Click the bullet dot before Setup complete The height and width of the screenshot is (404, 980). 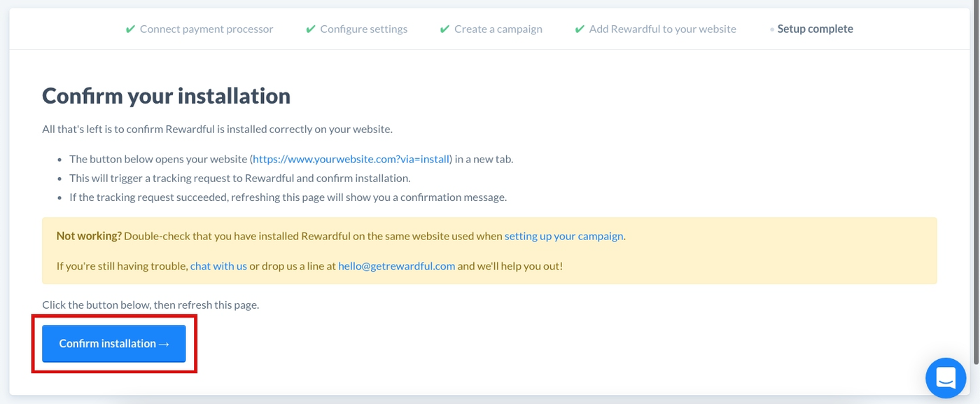(772, 29)
